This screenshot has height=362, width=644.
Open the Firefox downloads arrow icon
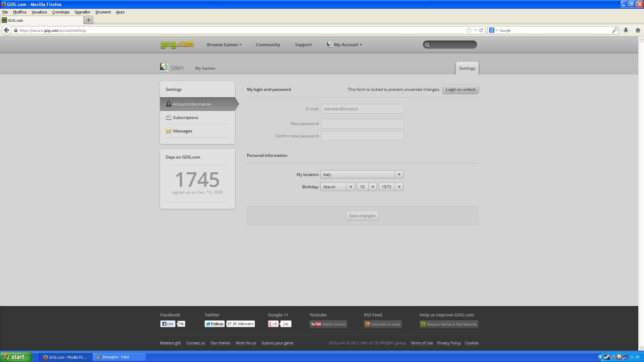pos(626,30)
